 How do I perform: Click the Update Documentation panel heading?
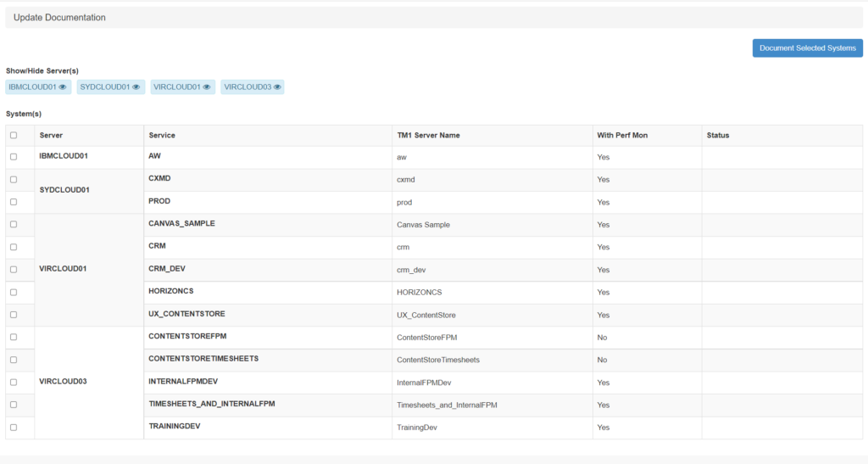[59, 17]
